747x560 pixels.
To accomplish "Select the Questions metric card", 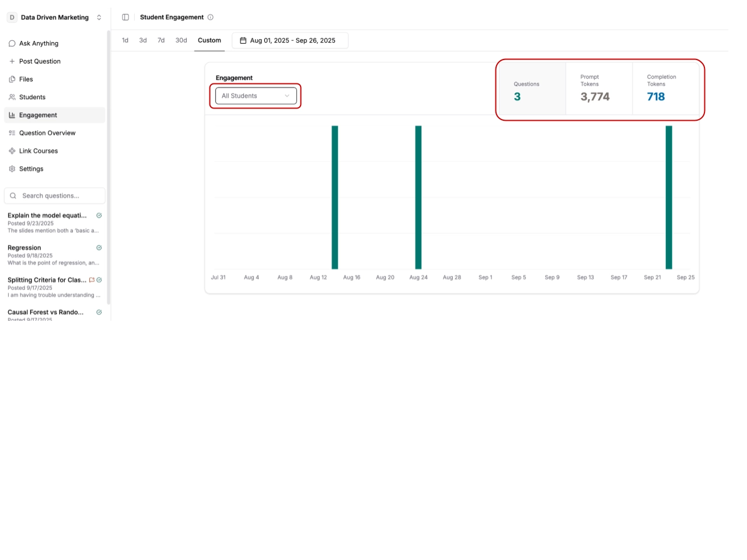I will point(532,90).
